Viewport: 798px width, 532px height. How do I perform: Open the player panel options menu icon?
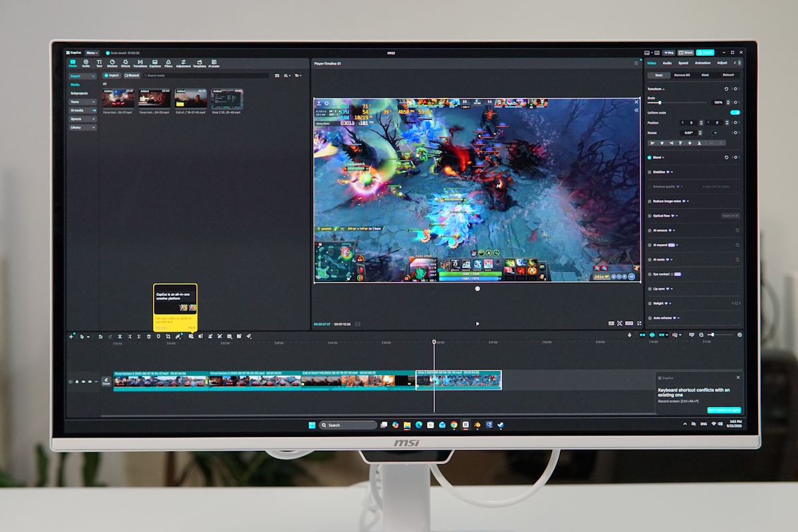(x=636, y=63)
